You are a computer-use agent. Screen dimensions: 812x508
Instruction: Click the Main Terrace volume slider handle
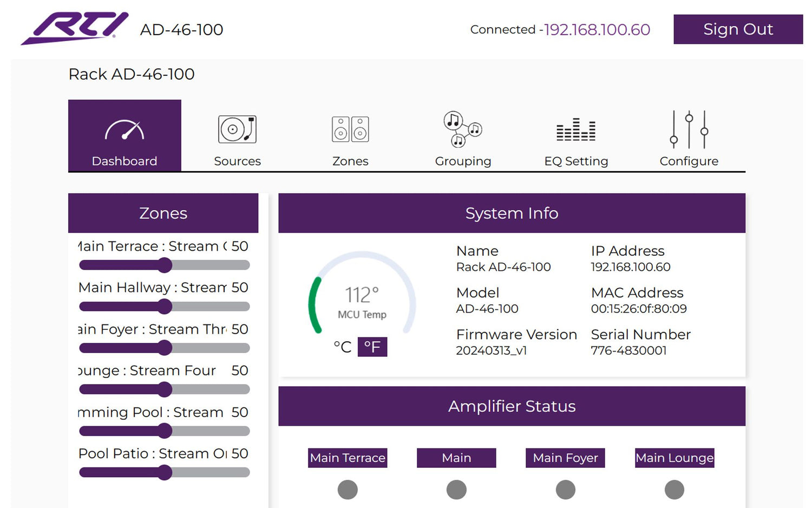pos(165,265)
